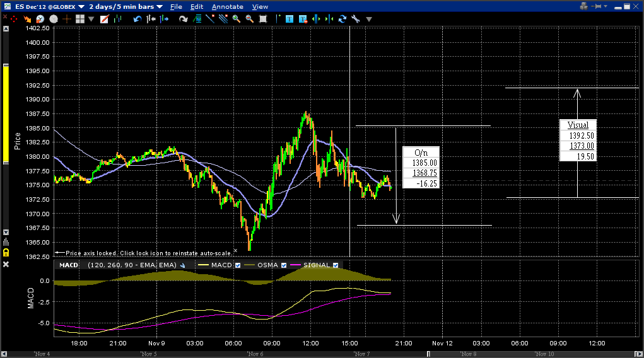Open the View menu
Image resolution: width=644 pixels, height=358 pixels.
click(260, 6)
